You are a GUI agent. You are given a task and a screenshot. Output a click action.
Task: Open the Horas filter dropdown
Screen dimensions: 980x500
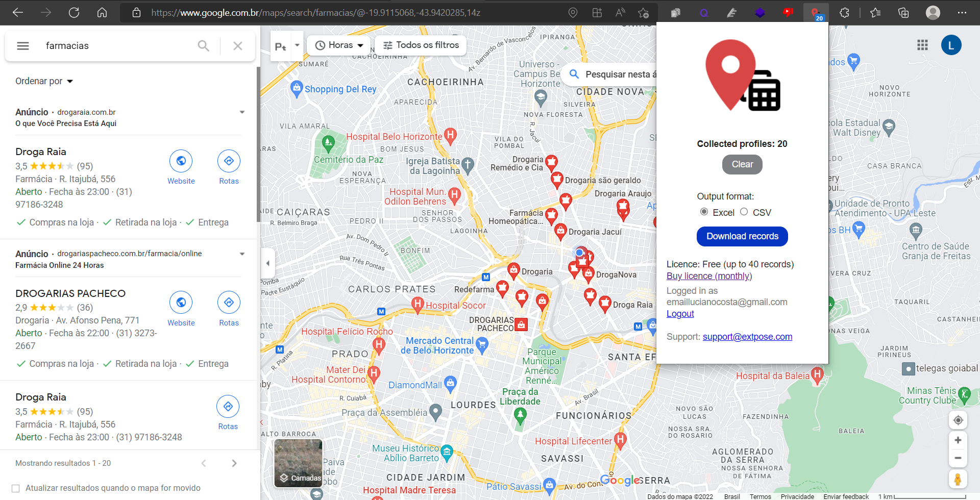click(339, 45)
